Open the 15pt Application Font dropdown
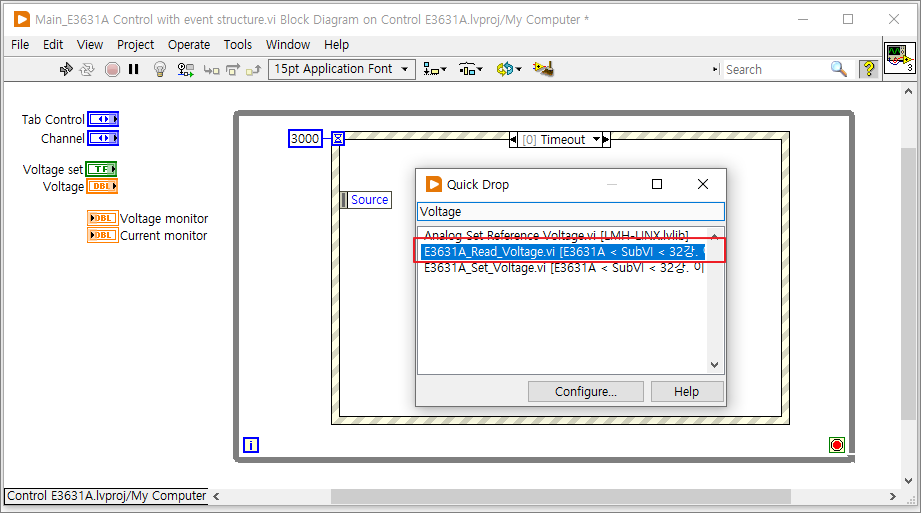Viewport: 921px width, 513px height. 341,69
